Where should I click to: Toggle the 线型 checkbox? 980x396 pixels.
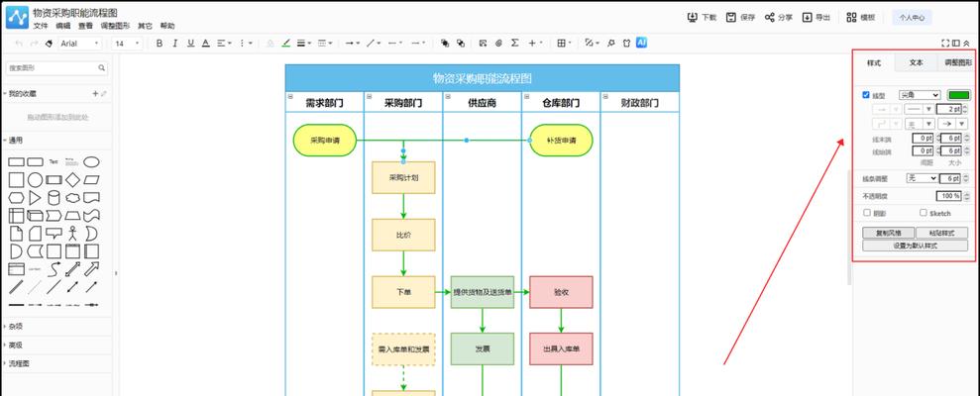[x=866, y=95]
